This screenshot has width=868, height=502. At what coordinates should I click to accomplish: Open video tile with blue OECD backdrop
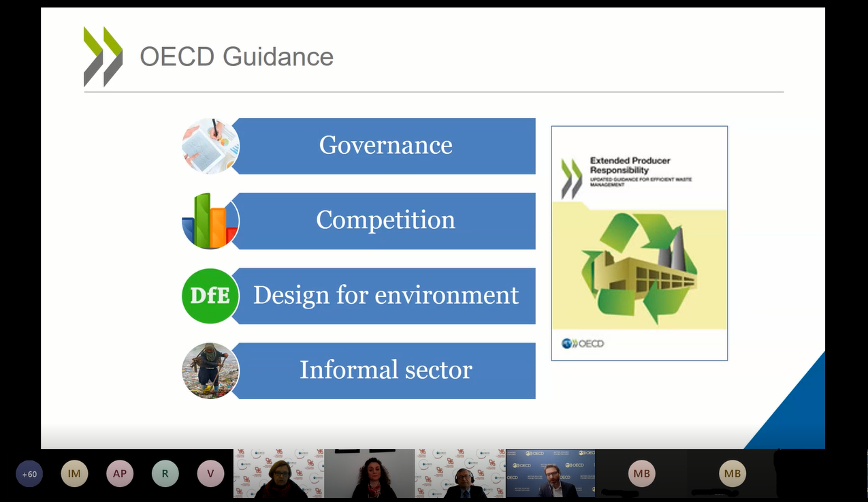(x=550, y=474)
